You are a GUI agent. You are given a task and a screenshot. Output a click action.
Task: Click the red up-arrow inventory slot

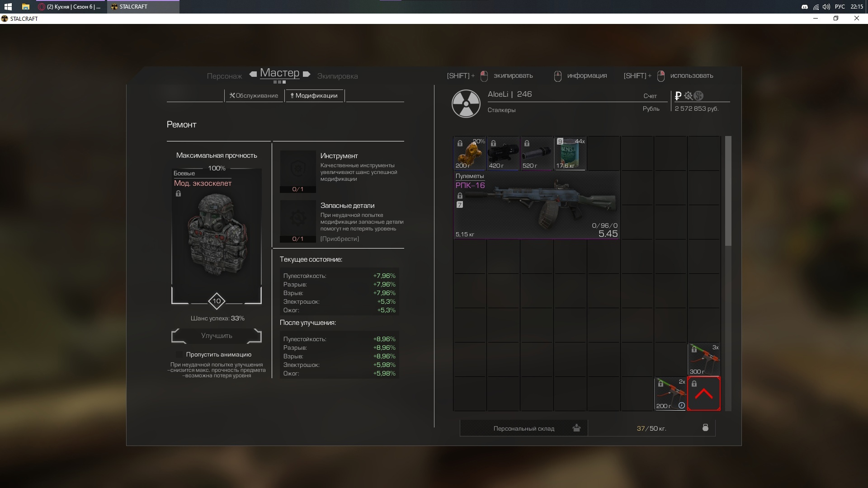pyautogui.click(x=704, y=394)
